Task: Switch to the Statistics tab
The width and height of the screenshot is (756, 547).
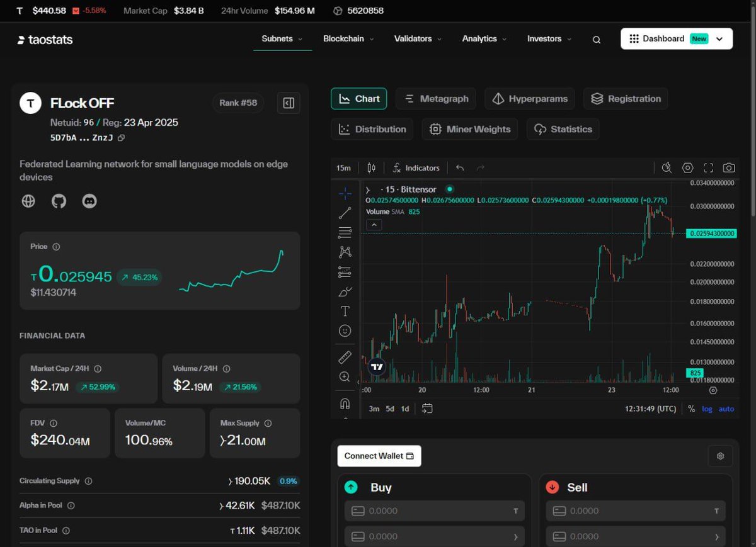Action: 563,129
